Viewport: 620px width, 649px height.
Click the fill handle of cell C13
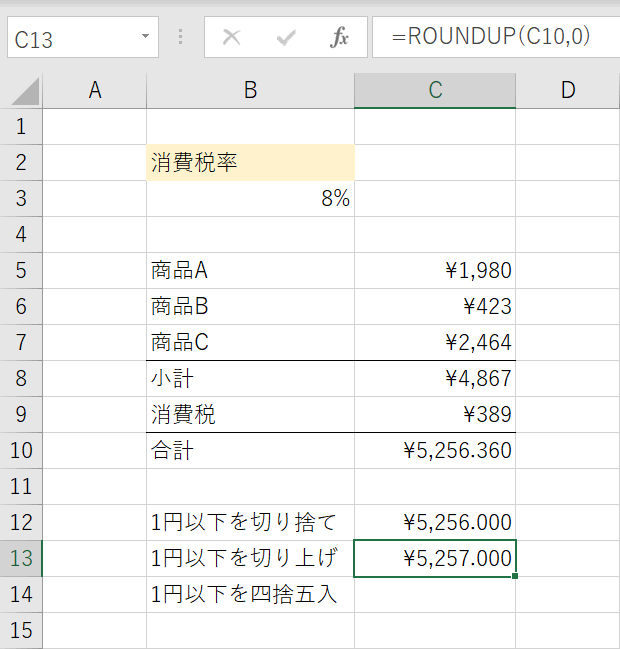coord(515,576)
